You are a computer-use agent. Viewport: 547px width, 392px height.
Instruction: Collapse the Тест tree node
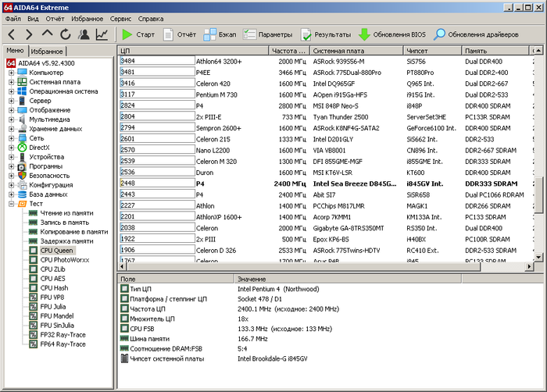[x=12, y=204]
